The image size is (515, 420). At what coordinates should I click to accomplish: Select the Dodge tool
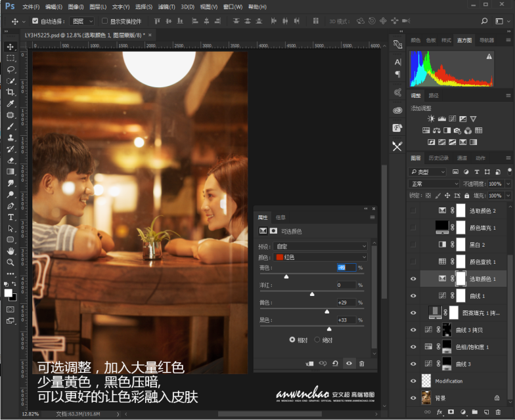(11, 194)
